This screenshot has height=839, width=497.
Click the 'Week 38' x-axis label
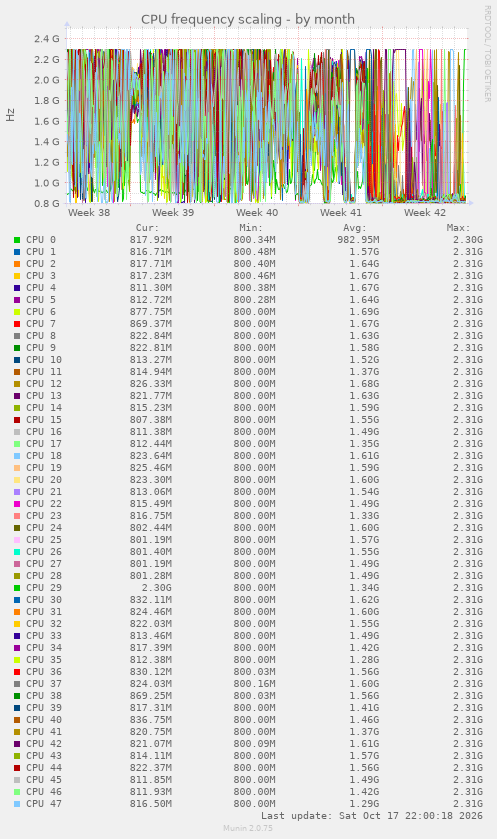pos(89,212)
